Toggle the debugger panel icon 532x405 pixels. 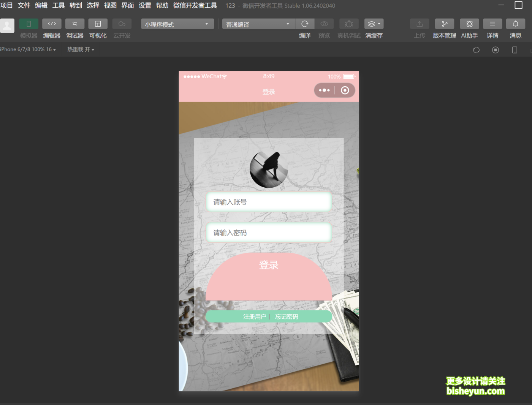[75, 24]
